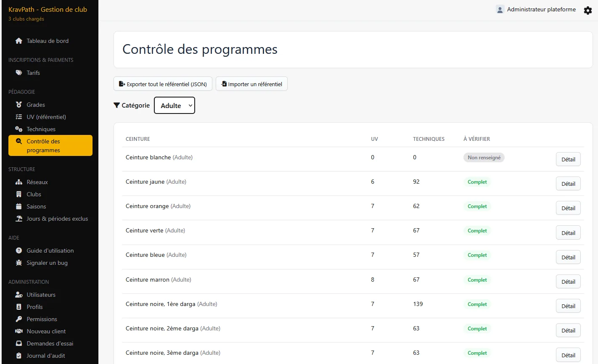The height and width of the screenshot is (364, 598).
Task: Open the Journal d'audit menu entry
Action: point(50,356)
